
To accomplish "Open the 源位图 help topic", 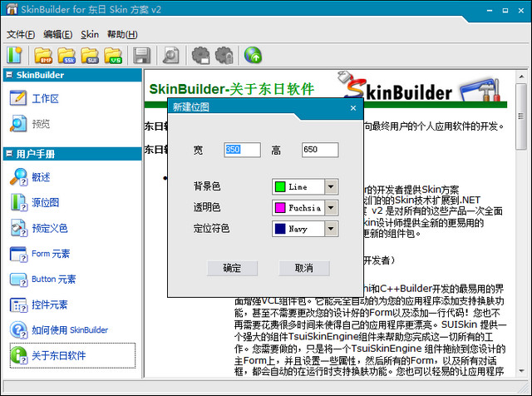I will click(46, 202).
